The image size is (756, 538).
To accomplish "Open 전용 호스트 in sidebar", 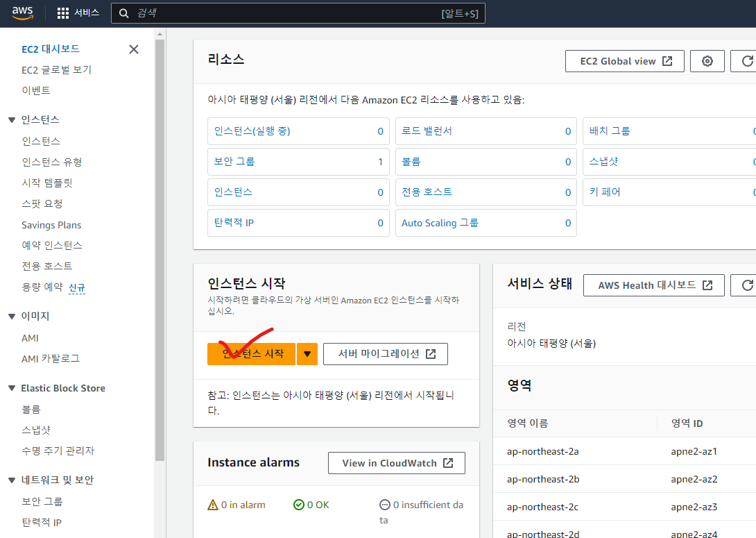I will 46,266.
